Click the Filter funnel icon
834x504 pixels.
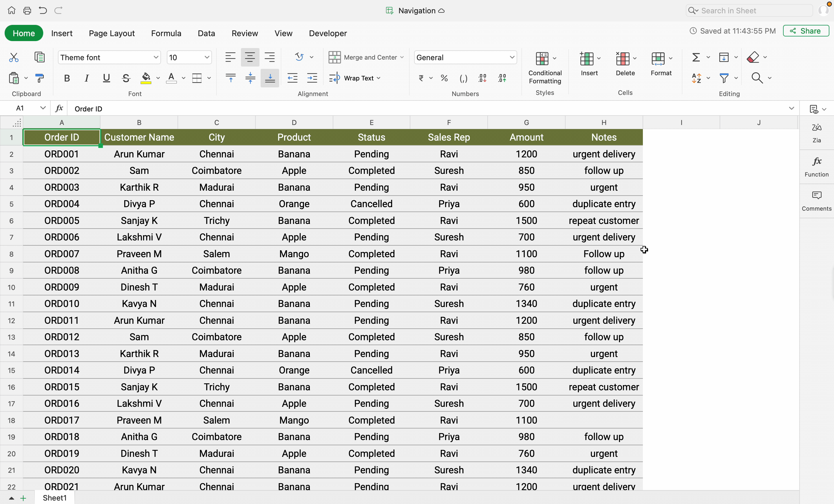[x=724, y=78]
